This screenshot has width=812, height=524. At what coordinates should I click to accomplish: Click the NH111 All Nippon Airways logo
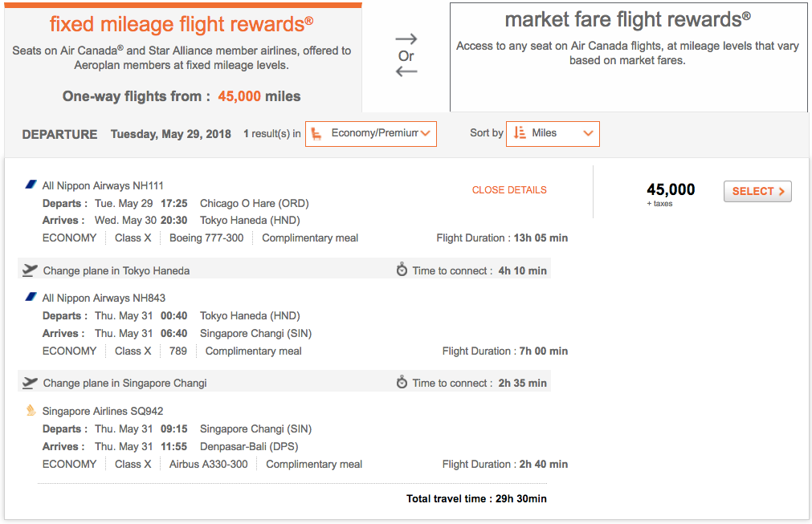31,185
